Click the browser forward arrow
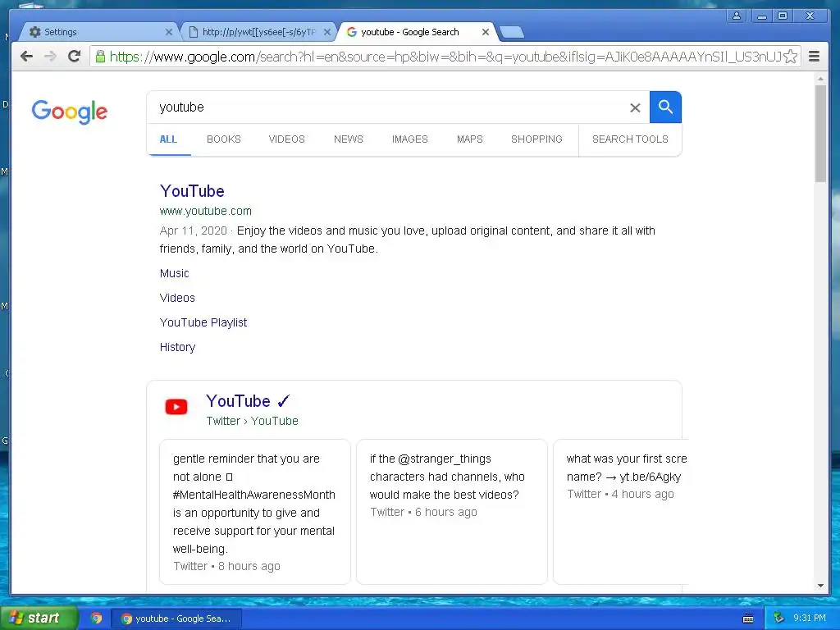840x630 pixels. pyautogui.click(x=50, y=57)
